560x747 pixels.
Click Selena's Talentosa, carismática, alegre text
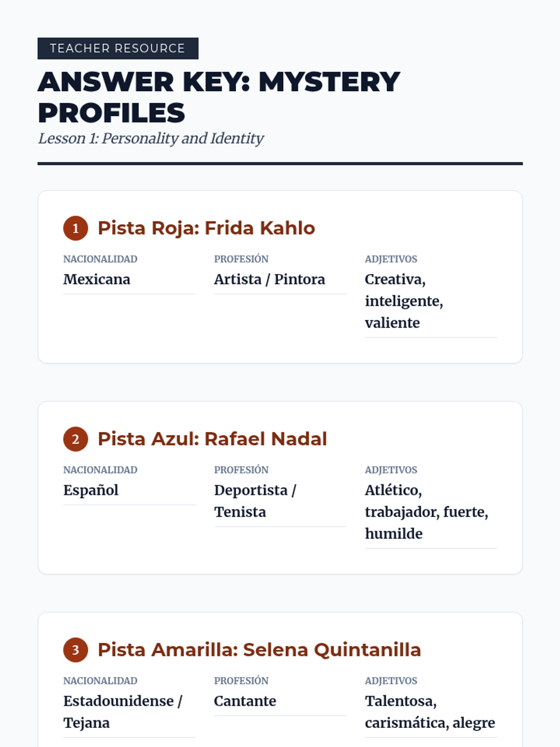pos(429,712)
